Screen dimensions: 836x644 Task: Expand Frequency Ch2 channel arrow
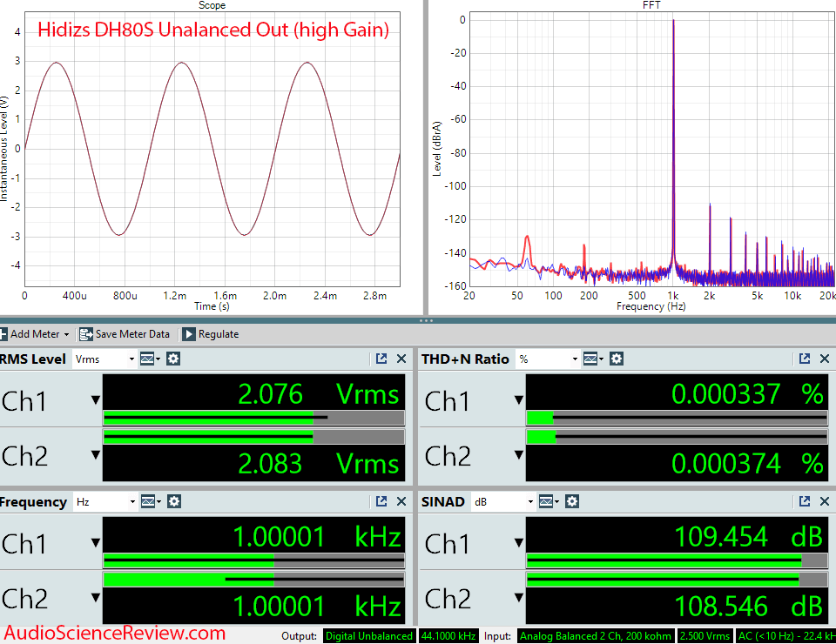[x=96, y=598]
